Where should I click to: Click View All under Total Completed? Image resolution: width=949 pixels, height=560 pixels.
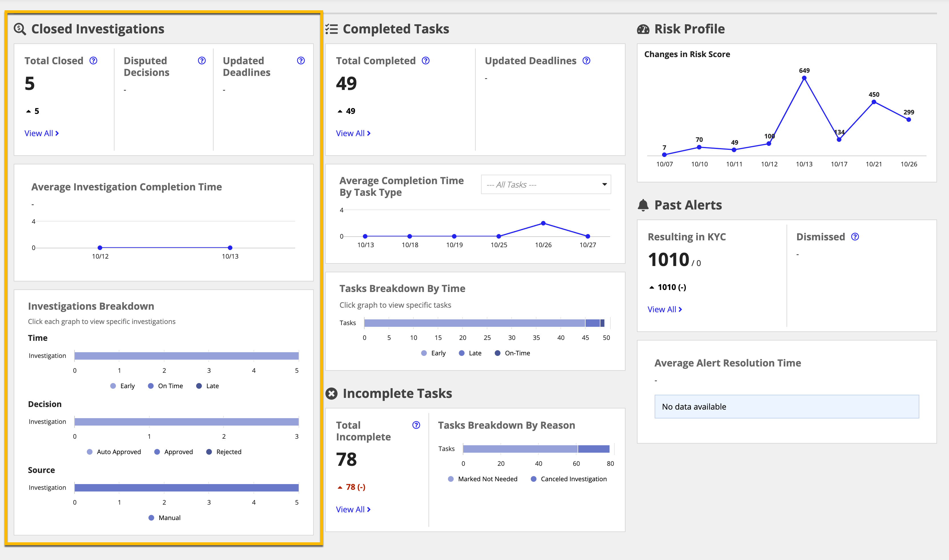pyautogui.click(x=353, y=133)
